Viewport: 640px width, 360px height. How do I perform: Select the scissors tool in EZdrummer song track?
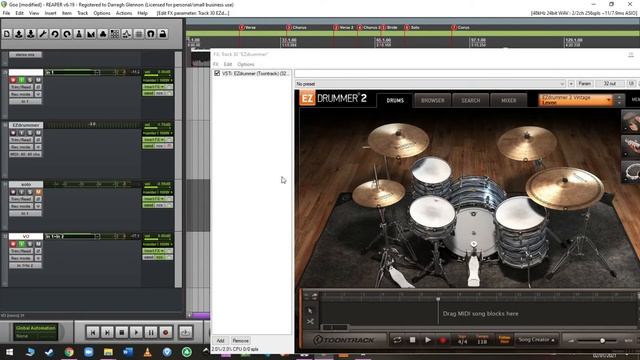(310, 322)
